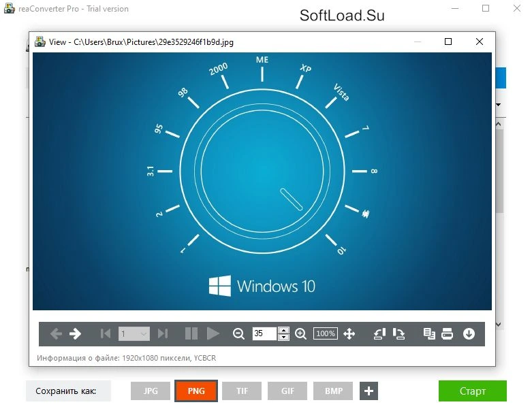Zoom out with the minus magnifier
The width and height of the screenshot is (532, 411).
point(238,334)
